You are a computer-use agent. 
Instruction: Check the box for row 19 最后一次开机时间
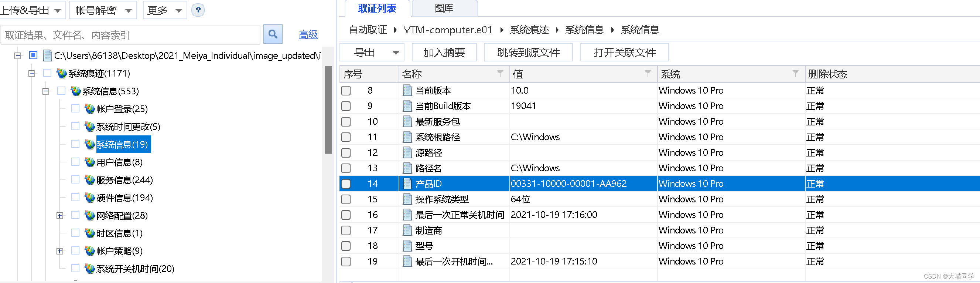pyautogui.click(x=346, y=262)
